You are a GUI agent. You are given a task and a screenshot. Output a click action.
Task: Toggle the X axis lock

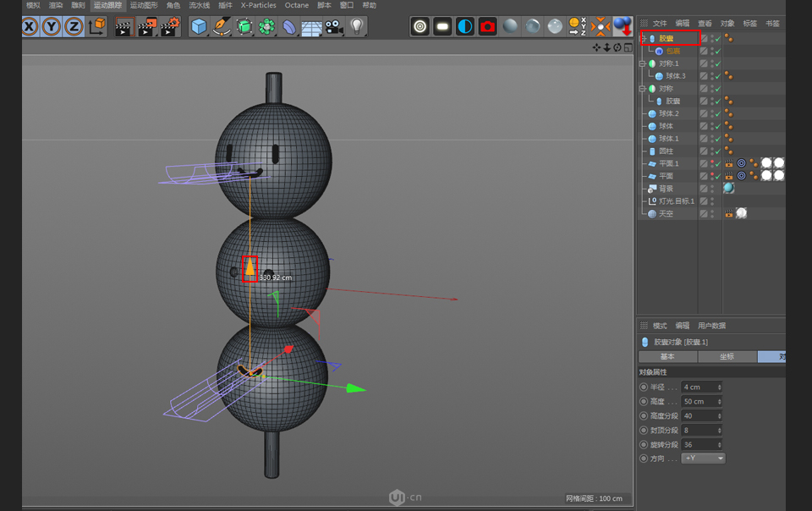pos(30,27)
